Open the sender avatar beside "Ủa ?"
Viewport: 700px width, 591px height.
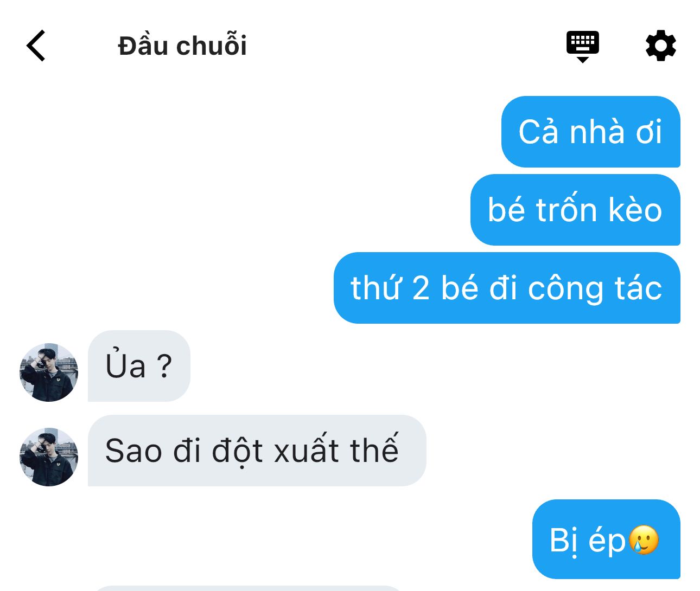tap(49, 372)
